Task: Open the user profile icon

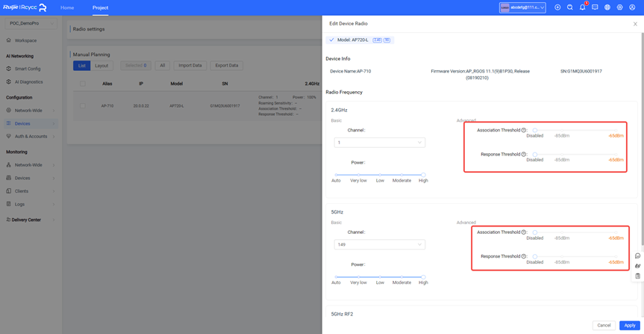Action: coord(632,7)
